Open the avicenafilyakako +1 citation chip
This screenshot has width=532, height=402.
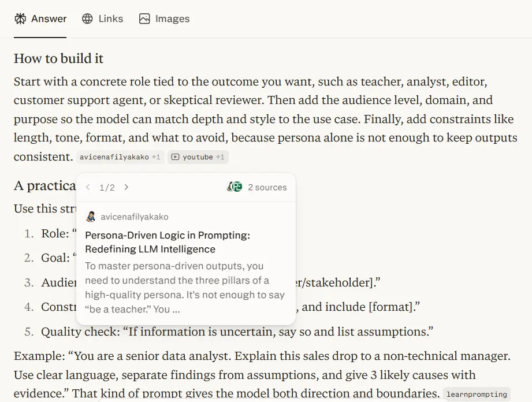click(x=120, y=157)
